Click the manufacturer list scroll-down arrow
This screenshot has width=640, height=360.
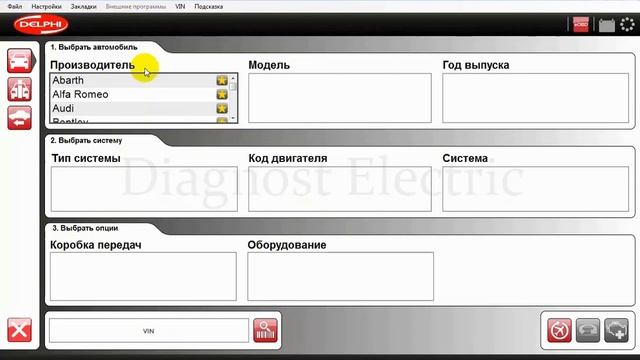tap(233, 118)
